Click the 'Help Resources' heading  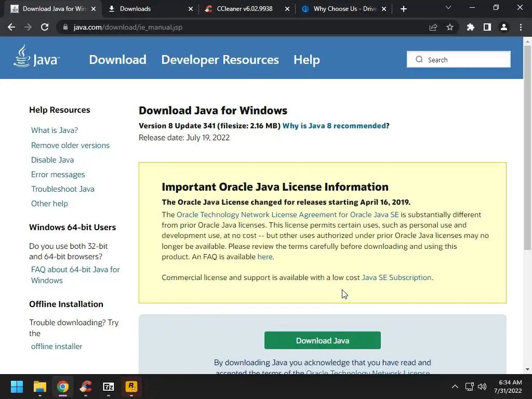tap(60, 110)
